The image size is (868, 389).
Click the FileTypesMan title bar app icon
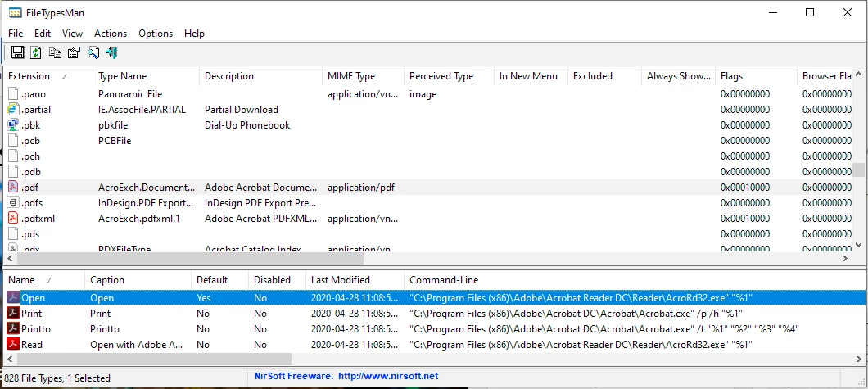click(x=16, y=12)
